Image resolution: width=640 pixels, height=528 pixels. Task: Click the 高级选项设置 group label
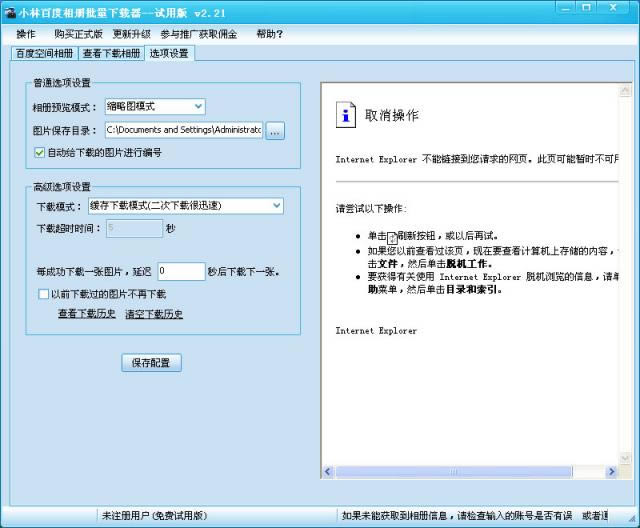pos(62,187)
